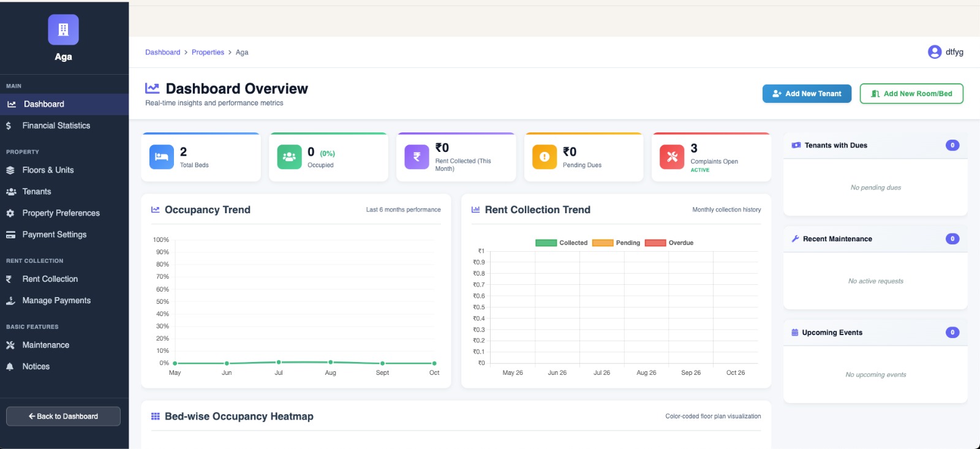Click the blue bed icon for Total Beds
The height and width of the screenshot is (449, 980).
coord(162,157)
